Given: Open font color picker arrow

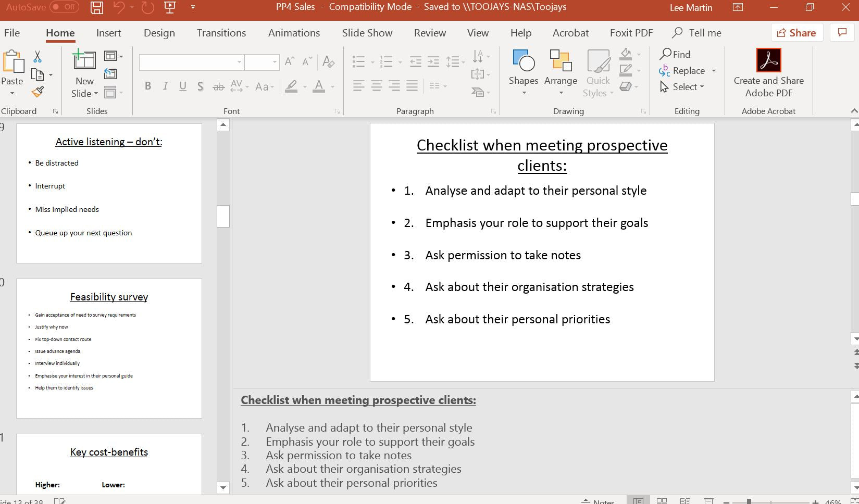Looking at the screenshot, I should coord(332,86).
